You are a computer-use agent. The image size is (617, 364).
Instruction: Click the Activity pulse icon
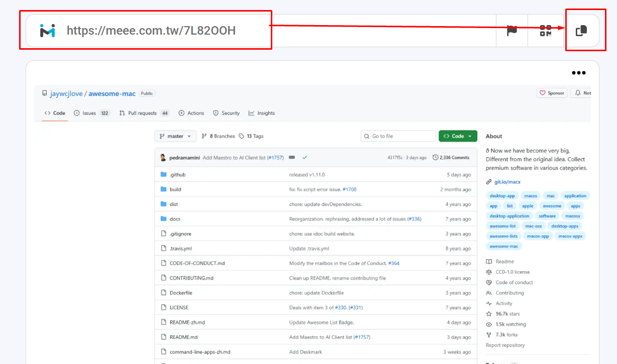(489, 303)
